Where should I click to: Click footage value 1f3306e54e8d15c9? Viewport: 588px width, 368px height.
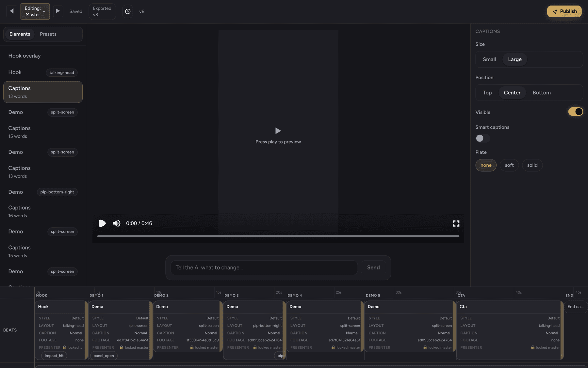[x=203, y=340]
